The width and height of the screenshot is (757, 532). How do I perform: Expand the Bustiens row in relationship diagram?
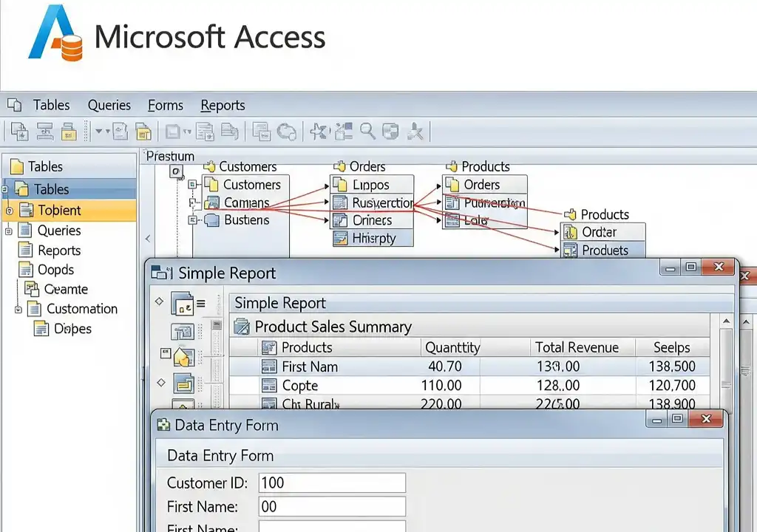[x=192, y=220]
